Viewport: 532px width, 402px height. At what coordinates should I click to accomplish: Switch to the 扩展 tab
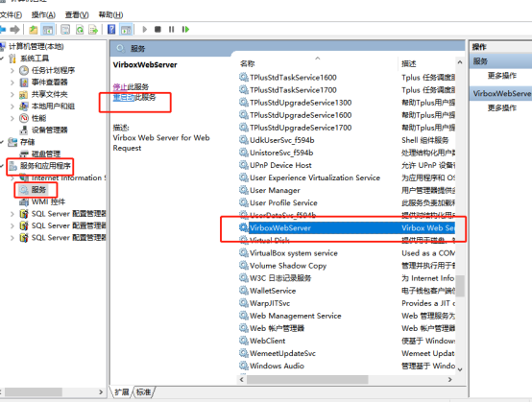[121, 392]
